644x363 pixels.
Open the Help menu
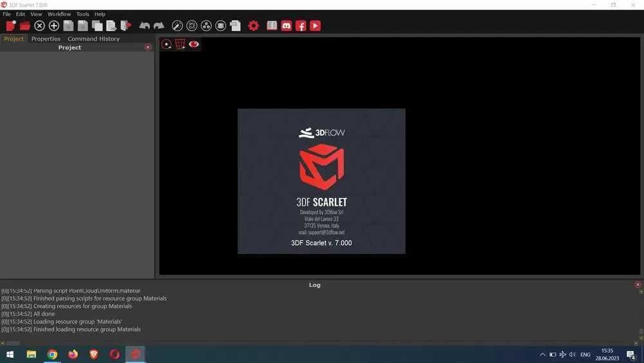100,14
